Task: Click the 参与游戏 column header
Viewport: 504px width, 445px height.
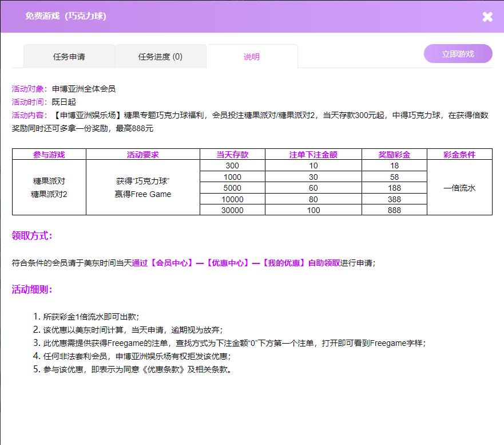Action: (49, 155)
